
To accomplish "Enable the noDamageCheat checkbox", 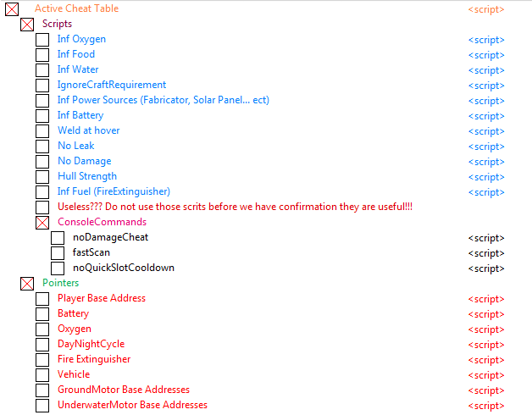I will coord(58,238).
